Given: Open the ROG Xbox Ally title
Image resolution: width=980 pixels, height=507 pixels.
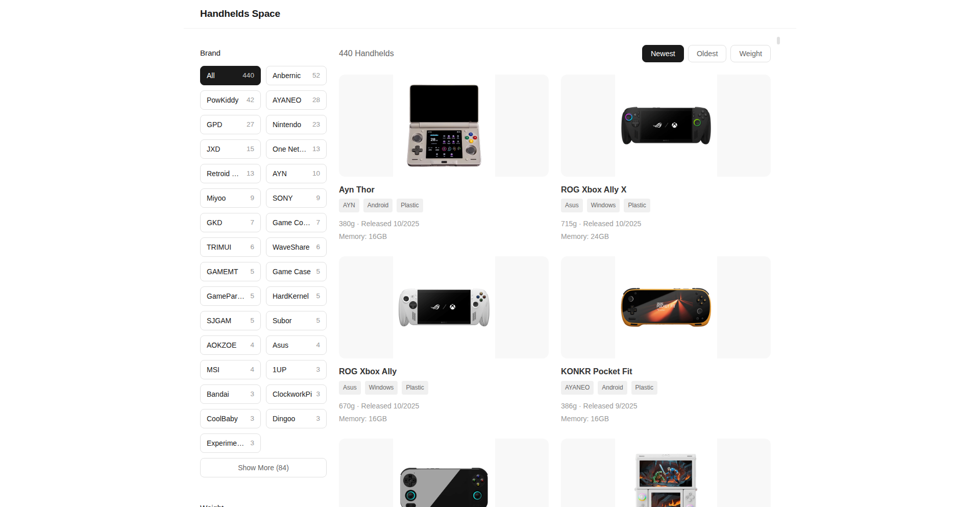Looking at the screenshot, I should click(367, 371).
